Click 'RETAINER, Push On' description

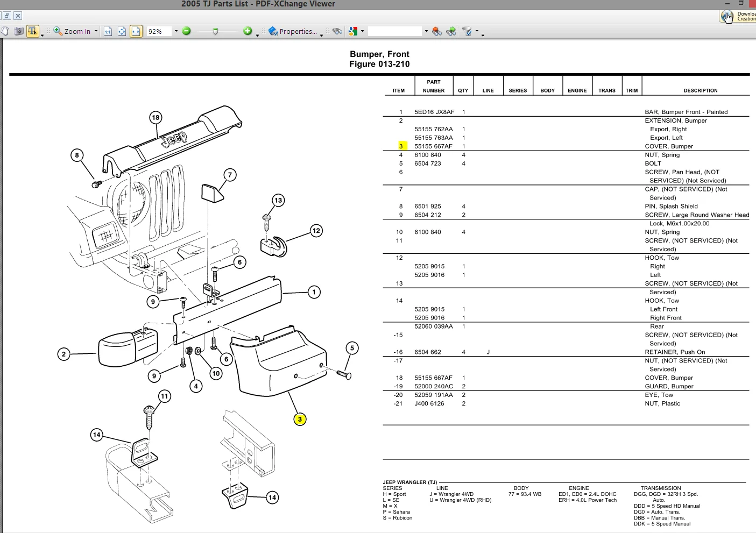coord(675,352)
